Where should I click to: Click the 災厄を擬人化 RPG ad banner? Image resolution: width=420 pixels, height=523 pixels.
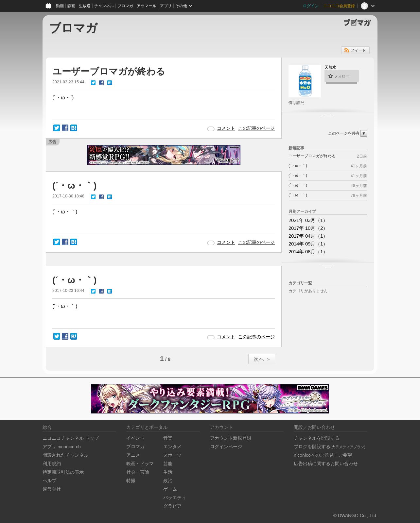164,155
